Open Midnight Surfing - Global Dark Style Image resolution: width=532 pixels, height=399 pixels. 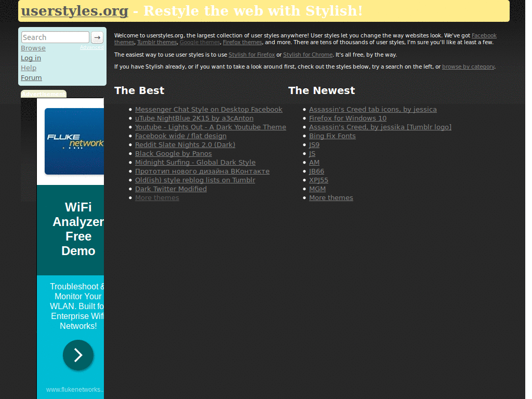(195, 163)
